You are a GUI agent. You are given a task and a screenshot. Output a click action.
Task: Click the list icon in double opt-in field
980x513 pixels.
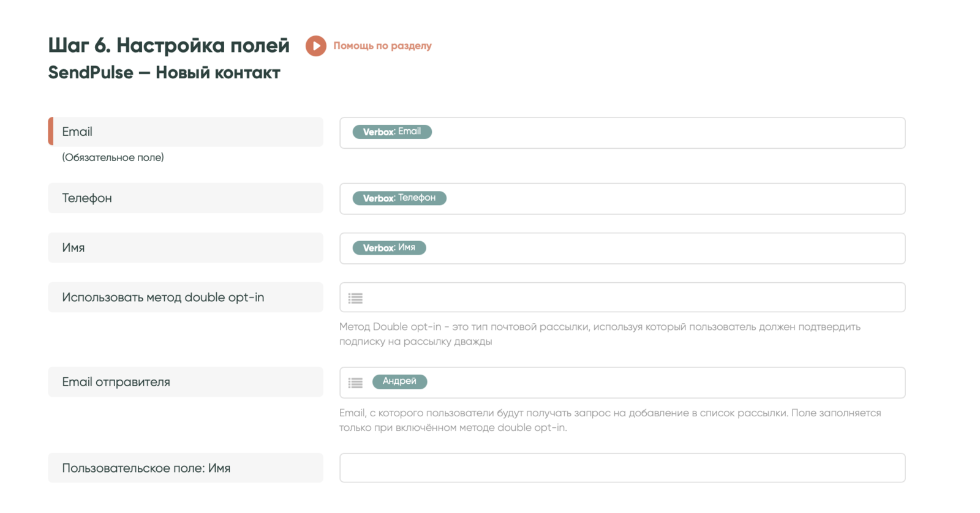tap(355, 298)
